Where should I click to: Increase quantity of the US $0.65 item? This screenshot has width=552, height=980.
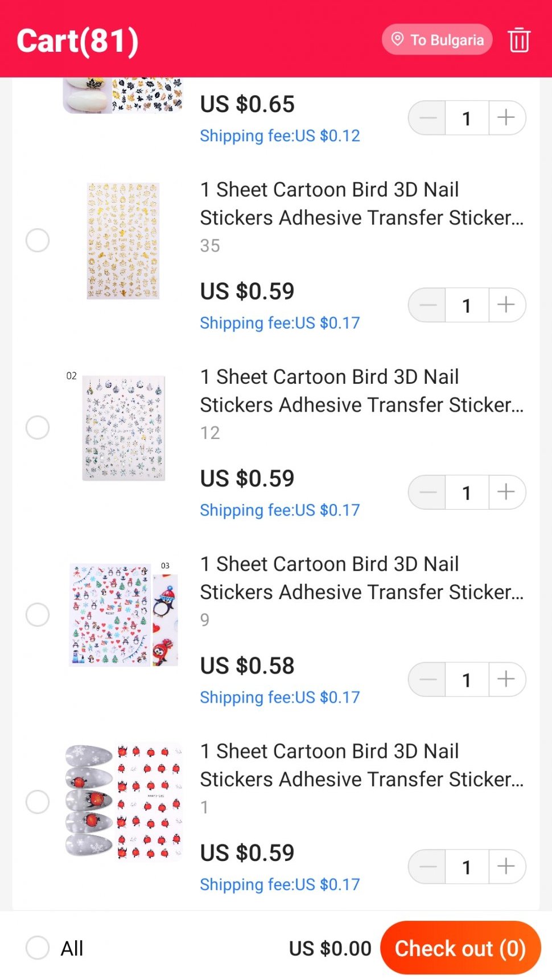point(506,118)
